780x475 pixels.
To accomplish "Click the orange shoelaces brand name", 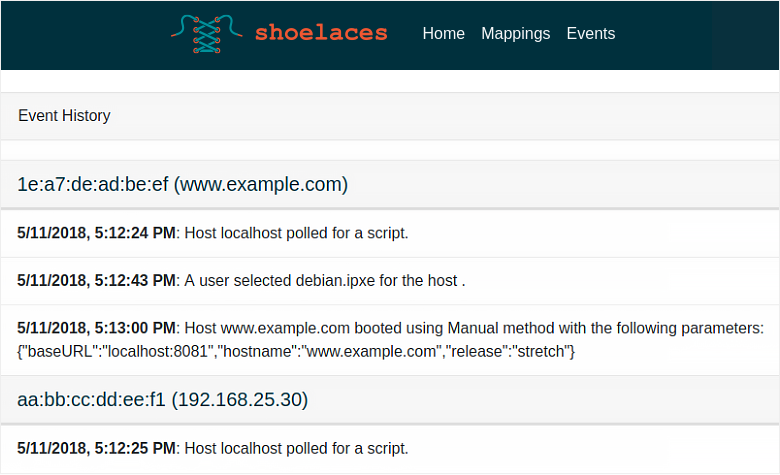I will [x=320, y=33].
